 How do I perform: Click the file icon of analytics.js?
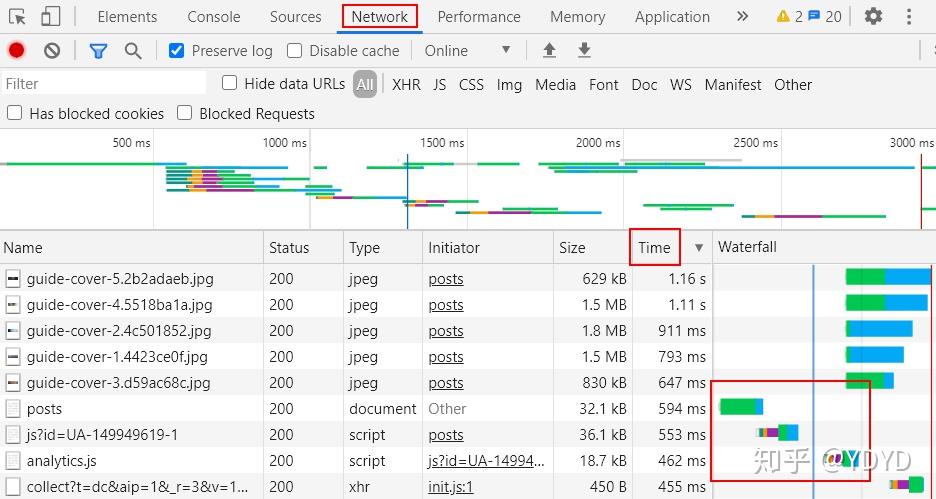tap(13, 461)
